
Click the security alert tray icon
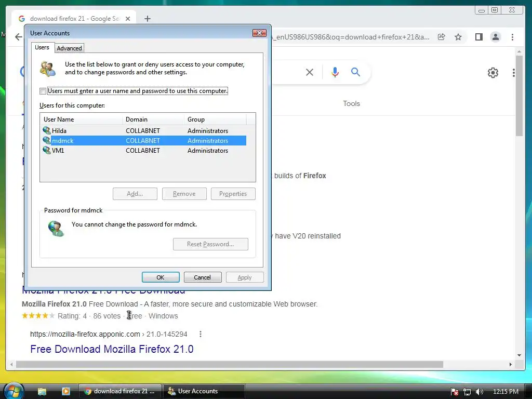coord(455,392)
